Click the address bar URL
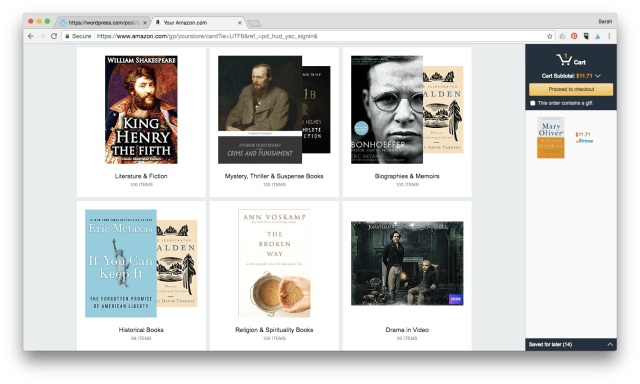Screen dimensions: 640x384 pyautogui.click(x=207, y=36)
